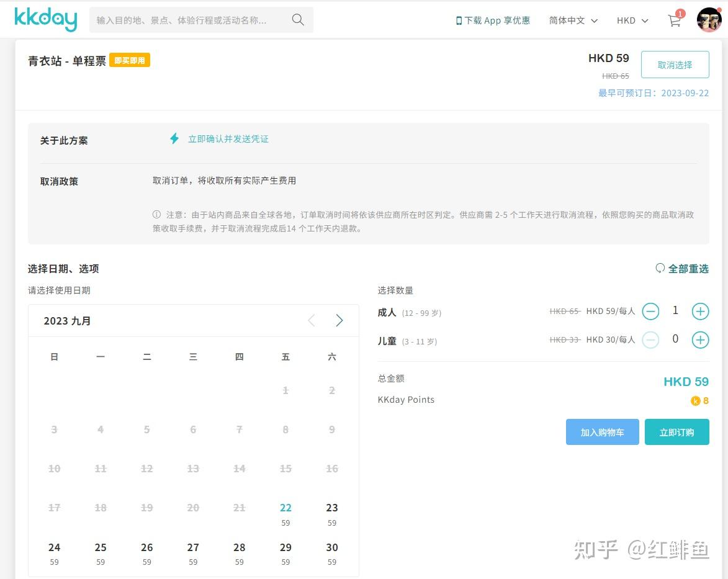The image size is (728, 579).
Task: Increase adult quantity with plus button
Action: [x=700, y=311]
